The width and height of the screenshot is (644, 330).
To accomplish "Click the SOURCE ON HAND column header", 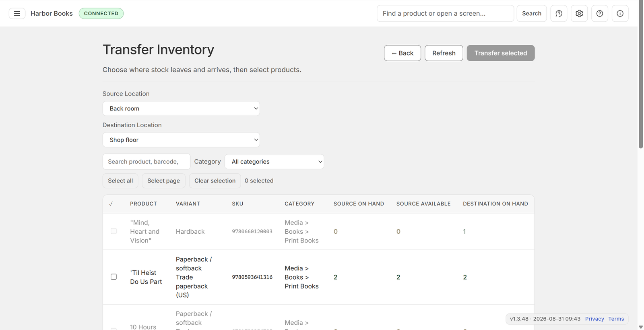I will [359, 204].
